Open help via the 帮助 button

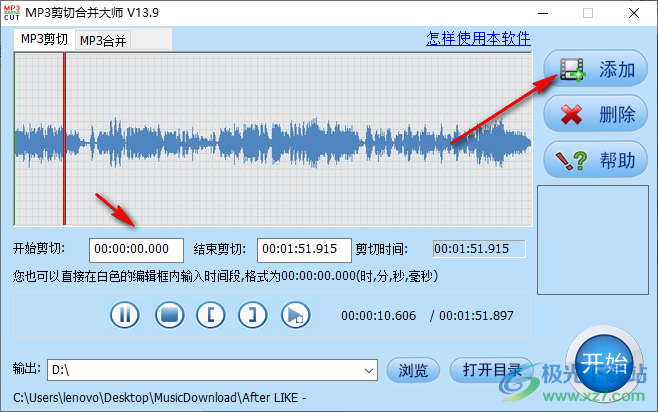click(x=595, y=160)
